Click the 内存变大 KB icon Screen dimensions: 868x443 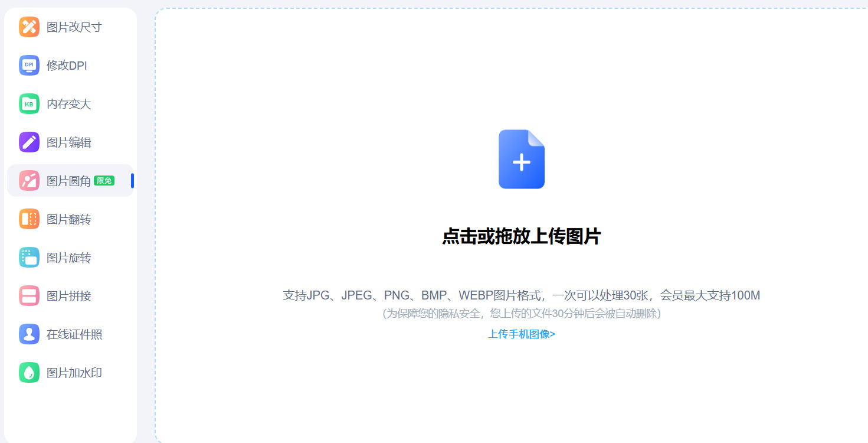coord(29,103)
